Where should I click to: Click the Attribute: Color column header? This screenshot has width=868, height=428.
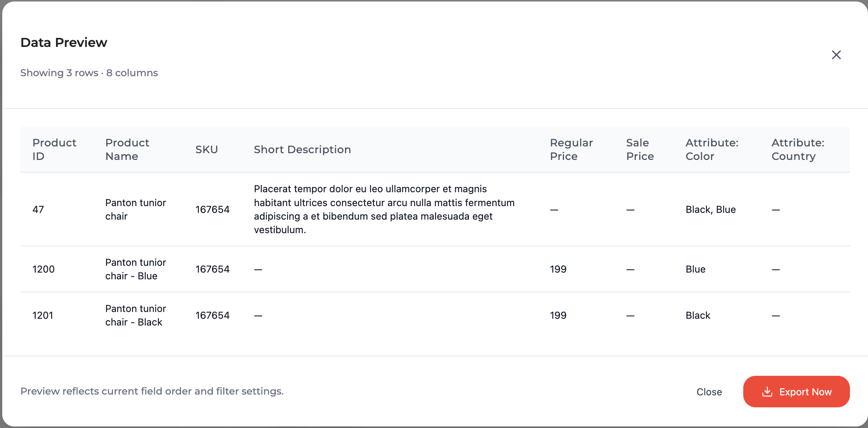(x=712, y=149)
